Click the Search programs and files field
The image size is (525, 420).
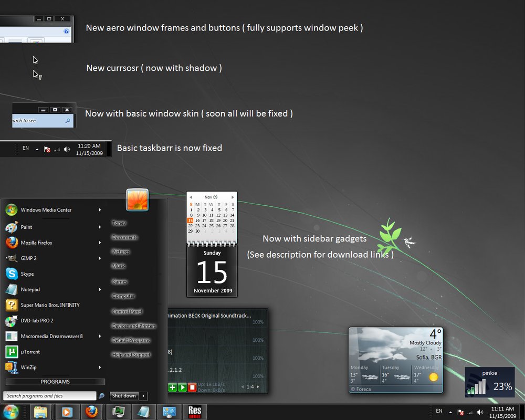50,396
